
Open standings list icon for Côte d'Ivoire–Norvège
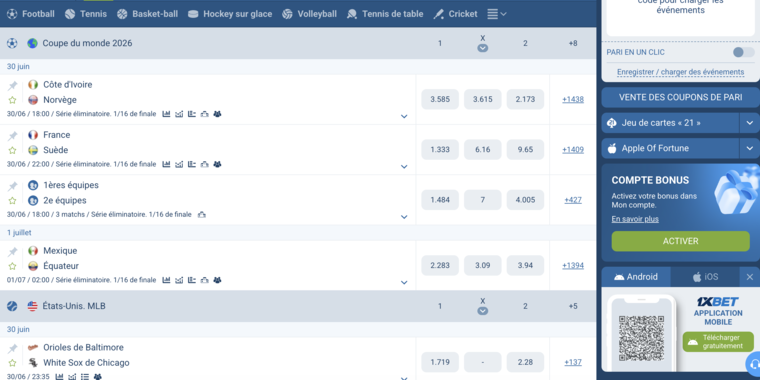tap(191, 114)
